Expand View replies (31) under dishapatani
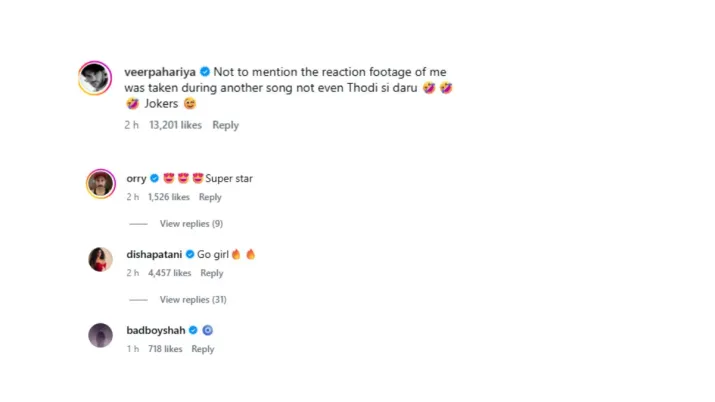Image resolution: width=715 pixels, height=402 pixels. pyautogui.click(x=193, y=299)
